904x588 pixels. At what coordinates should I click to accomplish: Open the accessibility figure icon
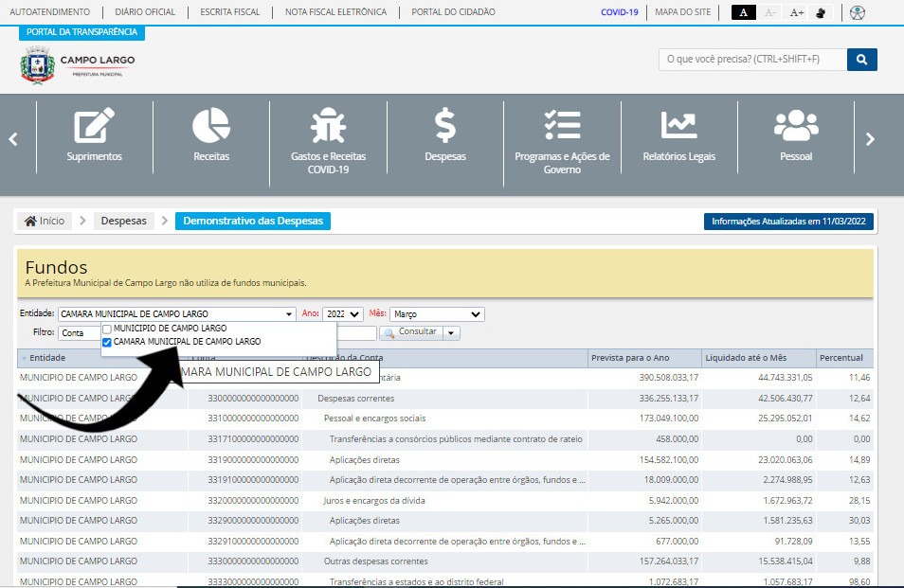coord(858,13)
